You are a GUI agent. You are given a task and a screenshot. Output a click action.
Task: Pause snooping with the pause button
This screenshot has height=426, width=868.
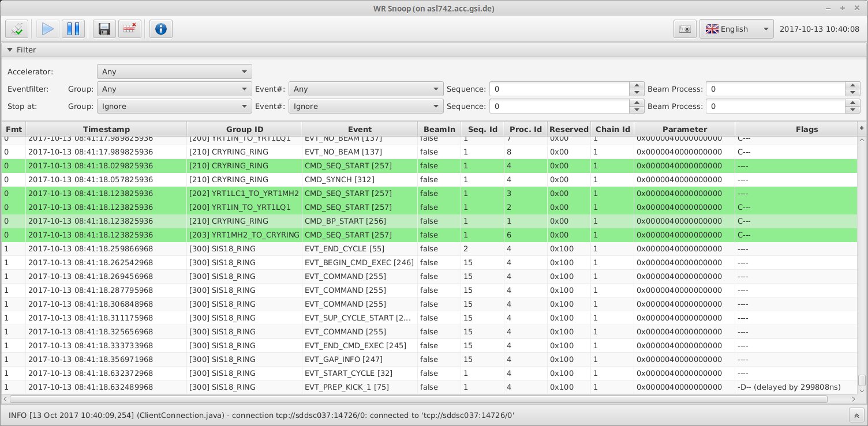click(73, 29)
